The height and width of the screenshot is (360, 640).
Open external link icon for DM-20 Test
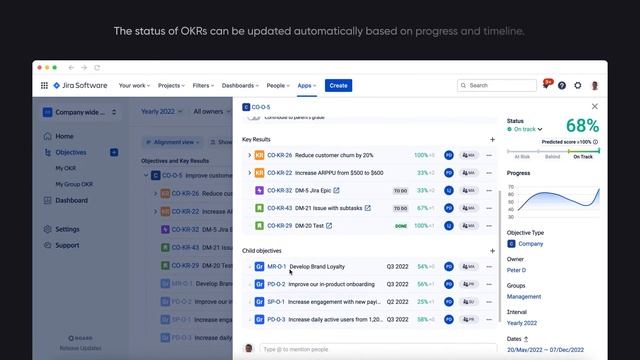tap(329, 225)
